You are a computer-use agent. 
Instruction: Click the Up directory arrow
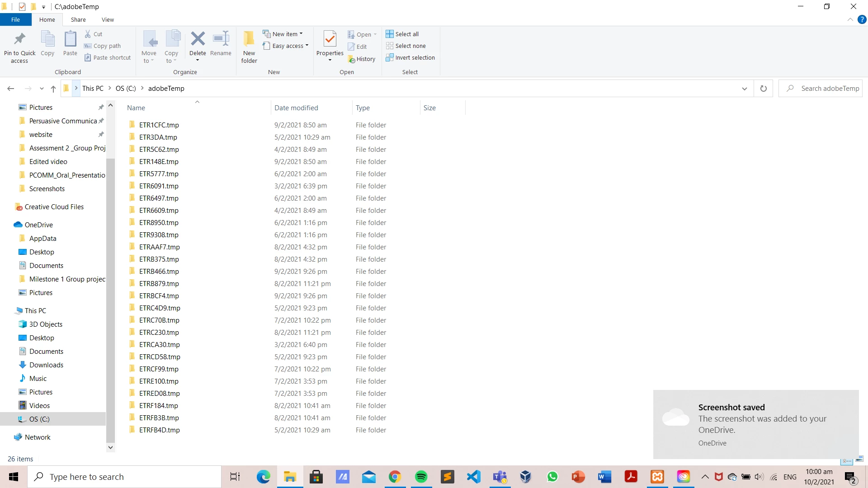coord(53,89)
